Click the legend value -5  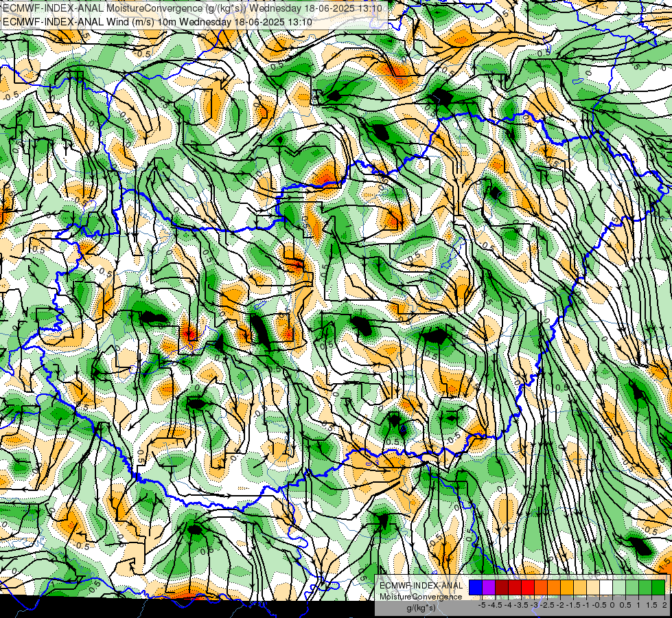(482, 605)
